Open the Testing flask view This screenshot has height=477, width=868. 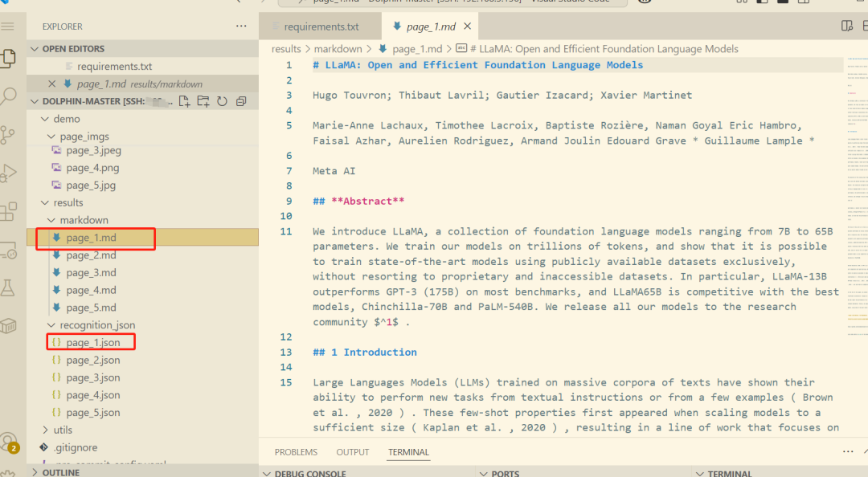click(8, 288)
